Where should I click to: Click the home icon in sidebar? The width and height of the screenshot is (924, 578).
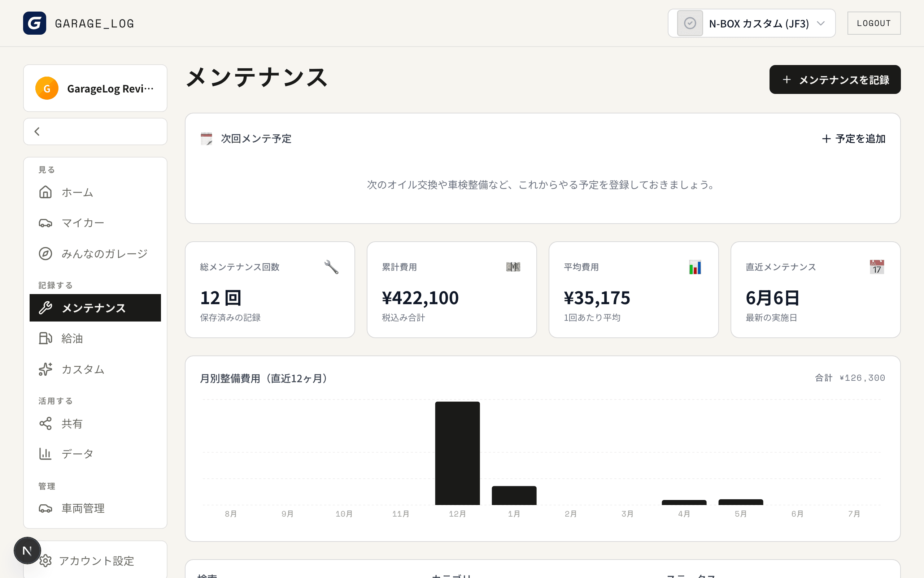45,192
